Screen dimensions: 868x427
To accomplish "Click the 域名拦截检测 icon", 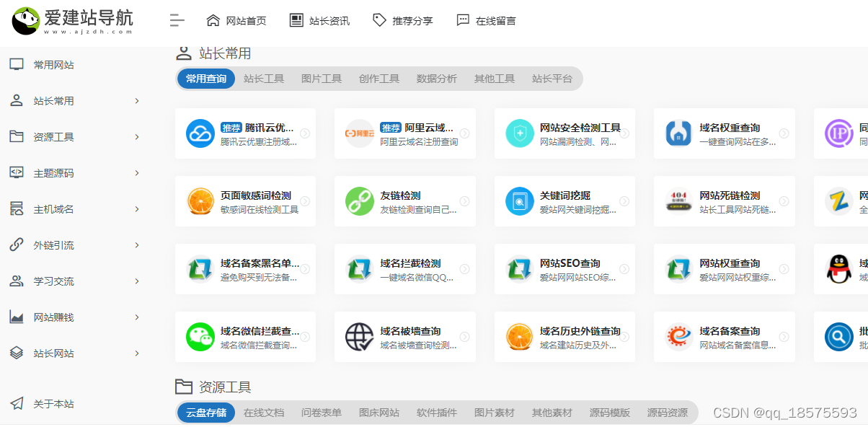I will [360, 269].
